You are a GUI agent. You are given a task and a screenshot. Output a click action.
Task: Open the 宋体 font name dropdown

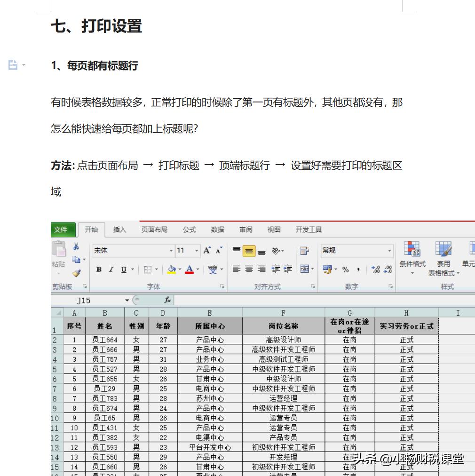pos(171,250)
